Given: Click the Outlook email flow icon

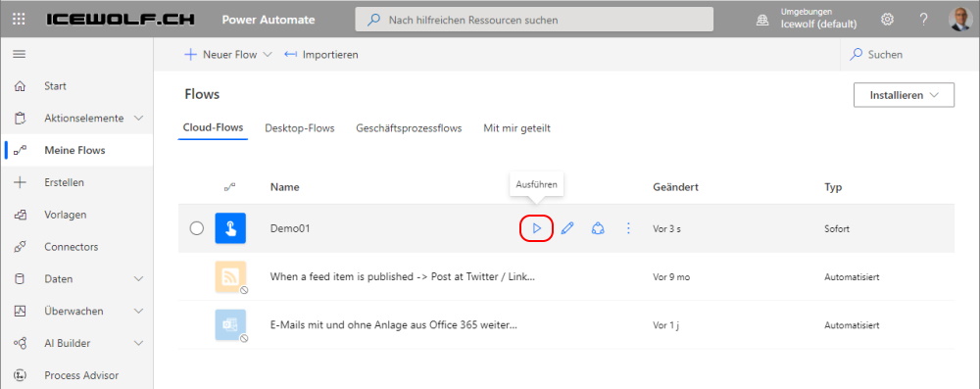Looking at the screenshot, I should tap(230, 325).
